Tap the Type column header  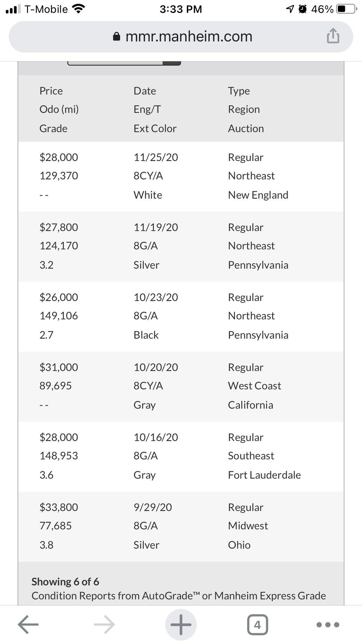point(239,91)
